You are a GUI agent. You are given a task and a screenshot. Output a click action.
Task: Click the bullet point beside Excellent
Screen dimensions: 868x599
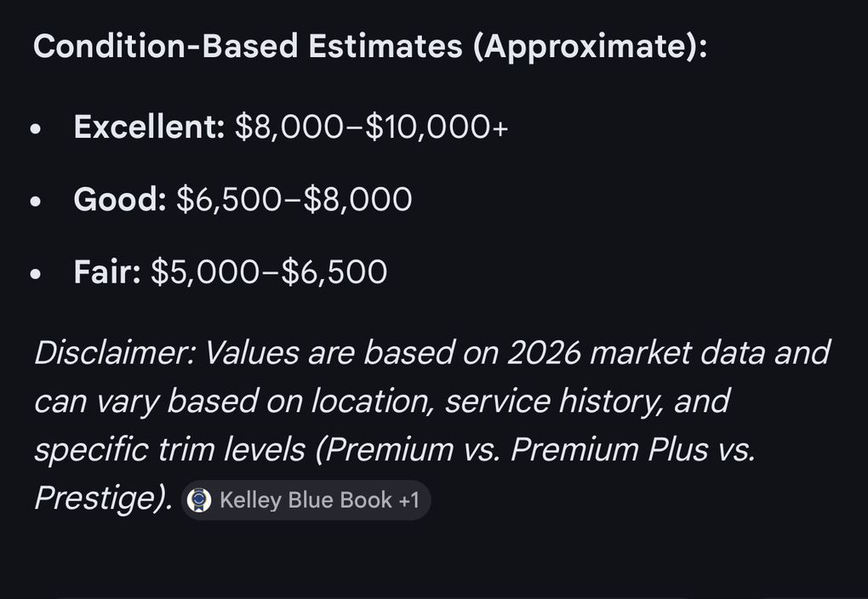click(36, 129)
